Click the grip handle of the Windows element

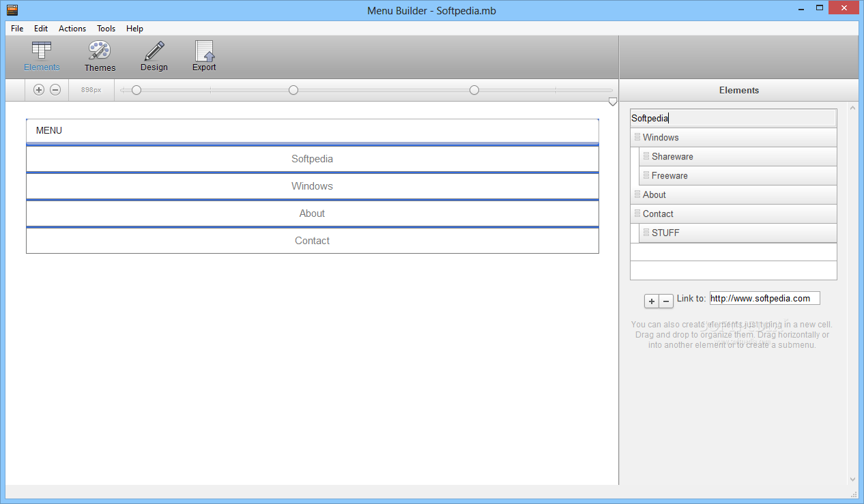click(637, 137)
